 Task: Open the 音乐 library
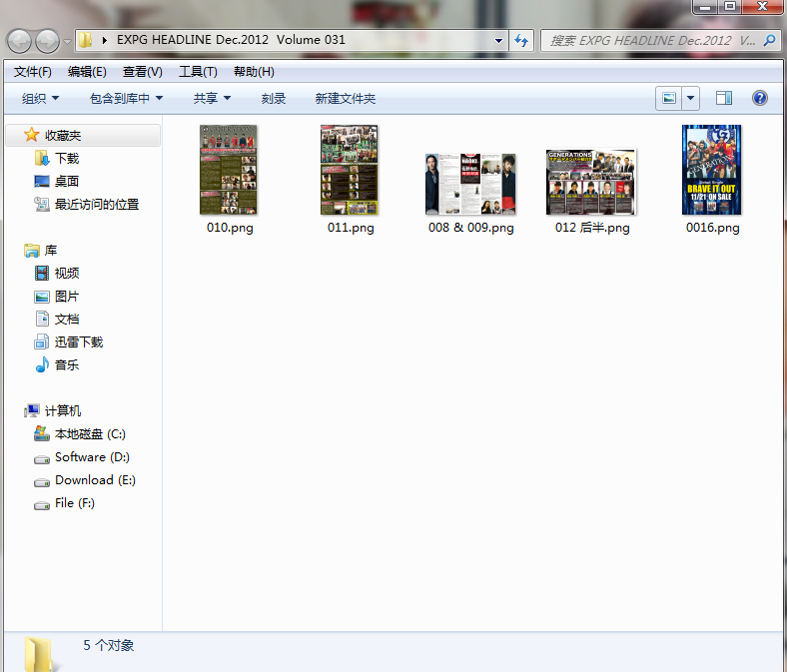point(67,364)
